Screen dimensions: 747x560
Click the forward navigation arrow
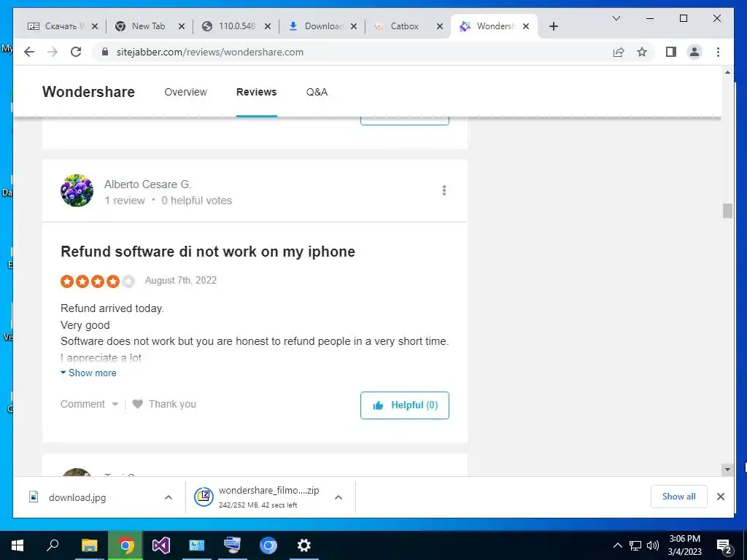tap(53, 52)
